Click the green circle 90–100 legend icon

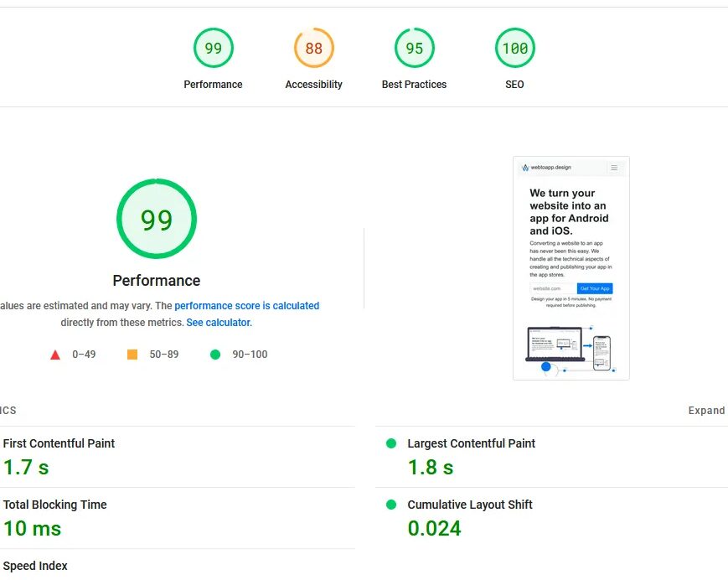tap(215, 355)
